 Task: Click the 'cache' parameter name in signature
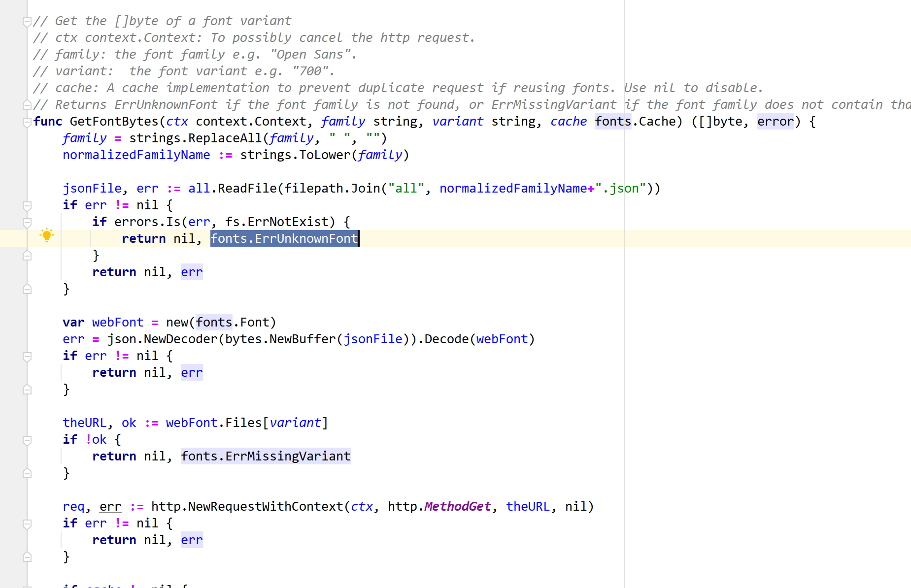tap(569, 122)
